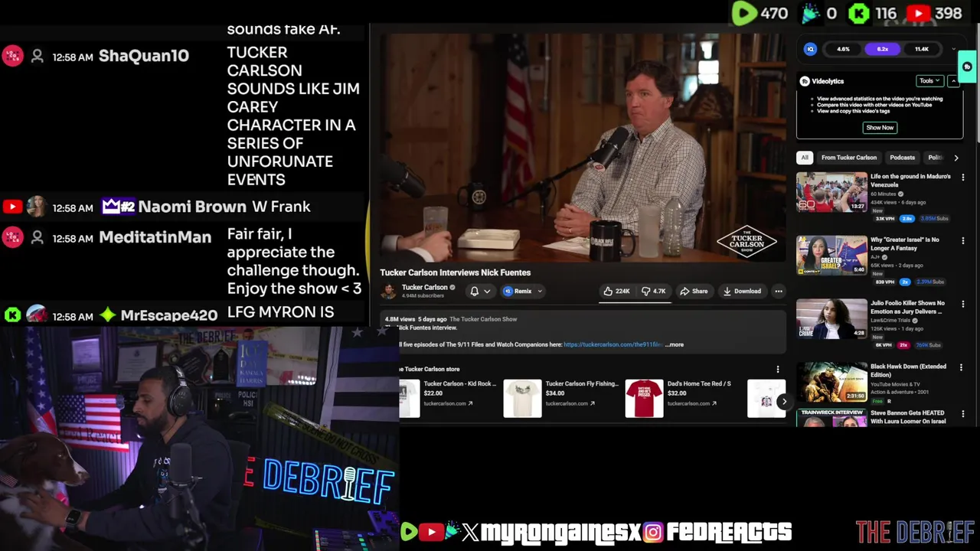The image size is (980, 551).
Task: Open options menu for Maduro's Venezuela video
Action: (962, 177)
